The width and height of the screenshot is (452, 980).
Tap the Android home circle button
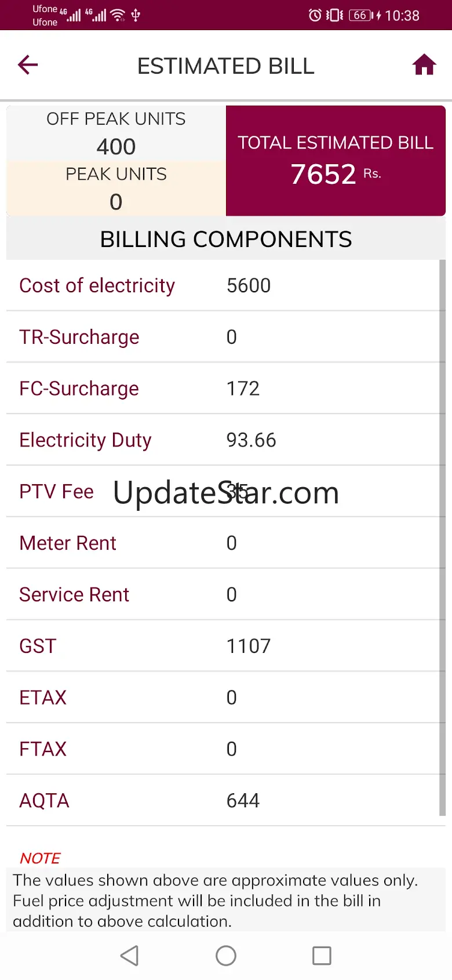click(226, 956)
